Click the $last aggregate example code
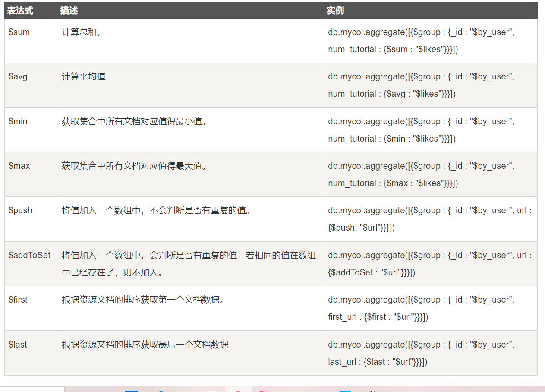Screen dimensions: 545x392 421,353
